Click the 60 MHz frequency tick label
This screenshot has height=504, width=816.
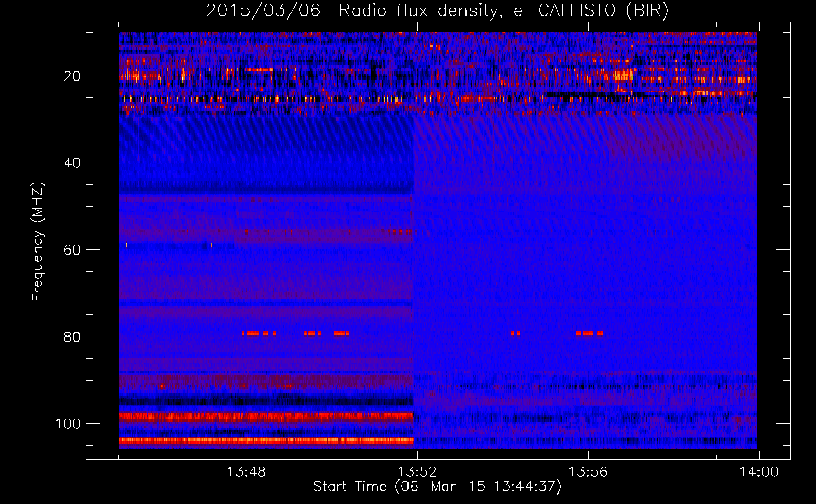[72, 250]
